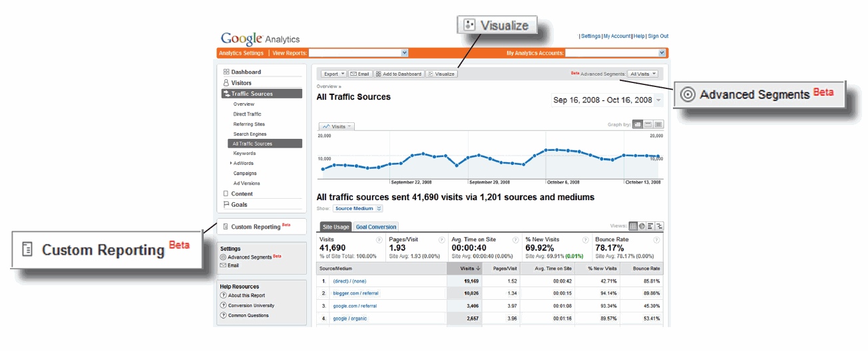Switch to the Goal Conversion tab
868x351 pixels.
375,227
